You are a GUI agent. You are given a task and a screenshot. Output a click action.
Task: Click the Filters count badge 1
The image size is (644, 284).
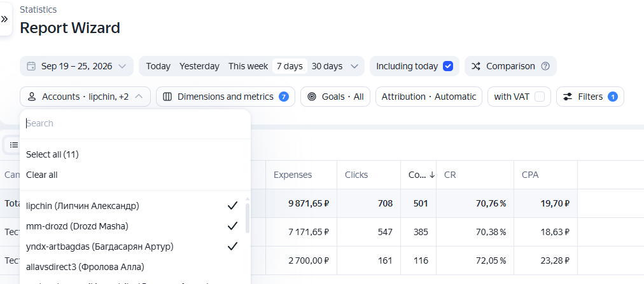tap(613, 97)
